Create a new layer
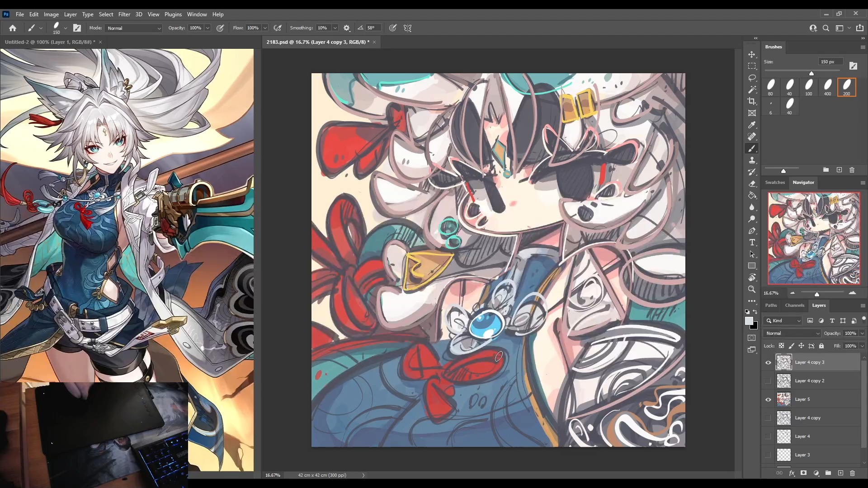 pos(840,473)
